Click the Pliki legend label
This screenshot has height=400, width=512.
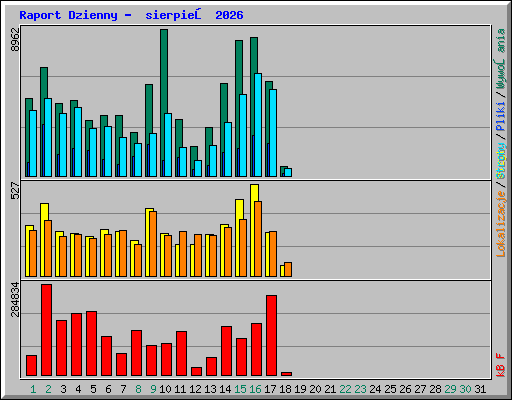tap(501, 116)
